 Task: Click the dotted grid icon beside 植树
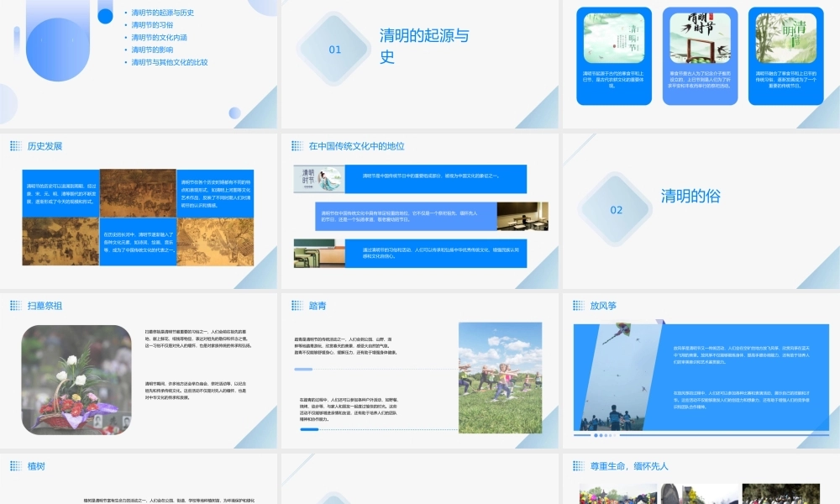[x=16, y=466]
